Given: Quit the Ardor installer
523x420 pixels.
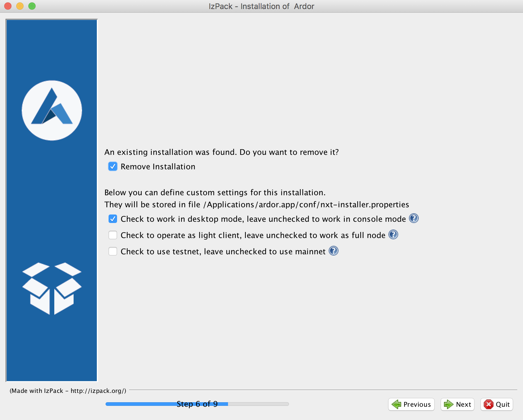Looking at the screenshot, I should pos(496,404).
